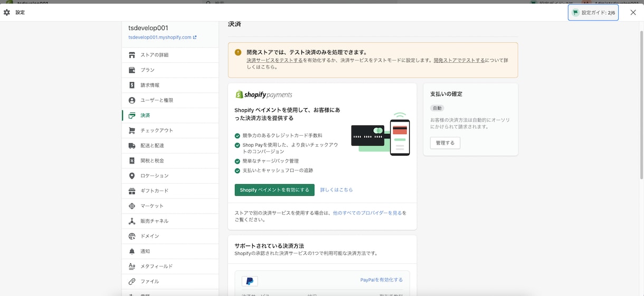Open プラン settings page

(170, 70)
